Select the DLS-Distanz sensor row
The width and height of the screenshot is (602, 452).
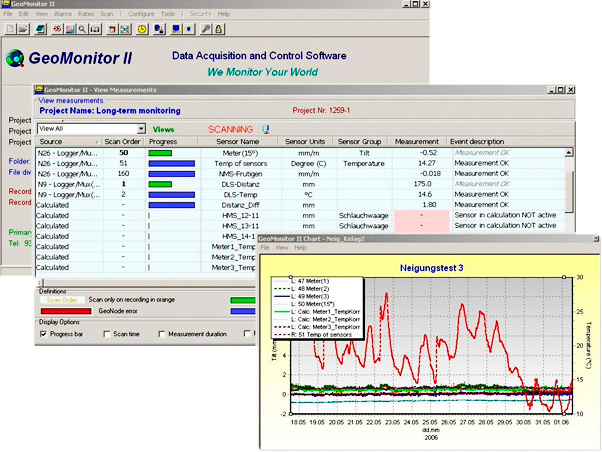(x=300, y=184)
